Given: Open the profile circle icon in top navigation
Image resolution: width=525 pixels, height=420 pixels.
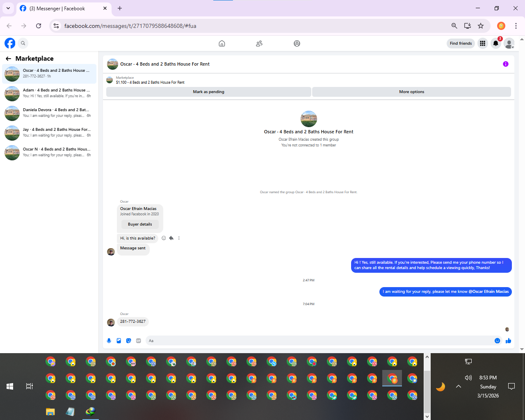Looking at the screenshot, I should 297,43.
